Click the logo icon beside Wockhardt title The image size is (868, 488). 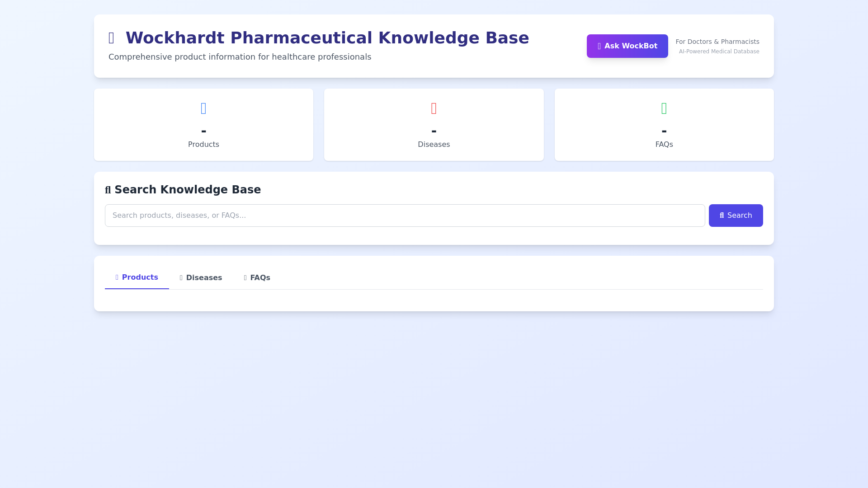pos(111,38)
